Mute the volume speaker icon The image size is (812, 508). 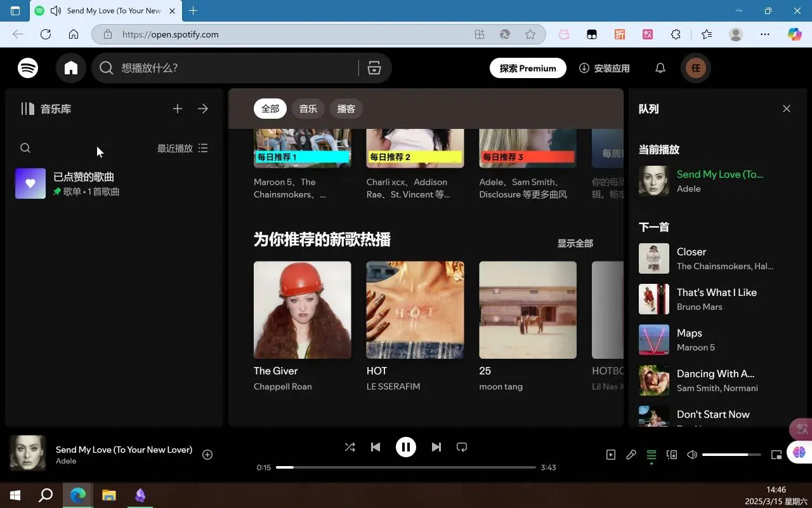tap(692, 455)
